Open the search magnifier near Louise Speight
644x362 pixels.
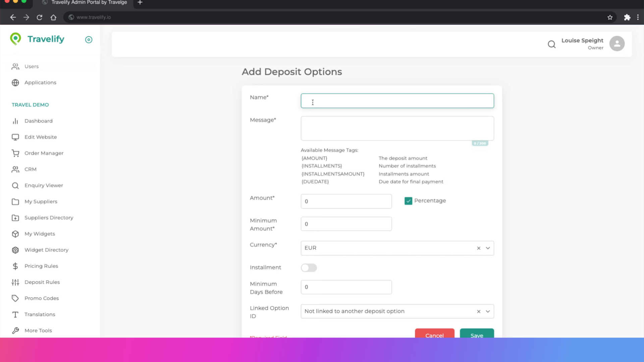click(x=551, y=44)
